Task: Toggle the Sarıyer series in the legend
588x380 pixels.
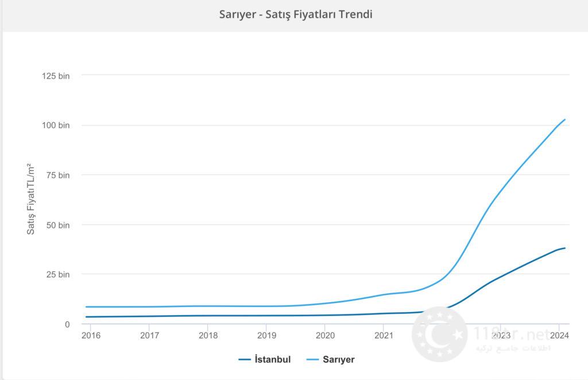Action: click(338, 359)
